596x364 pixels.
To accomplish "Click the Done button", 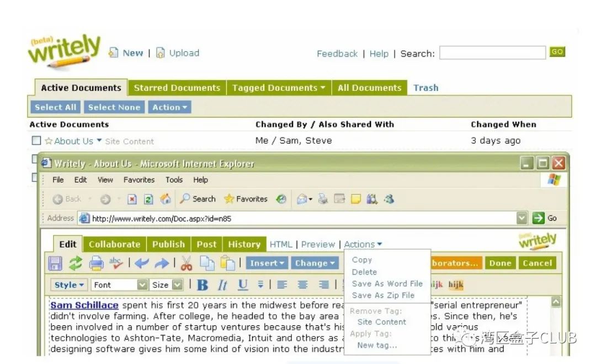I will [500, 263].
